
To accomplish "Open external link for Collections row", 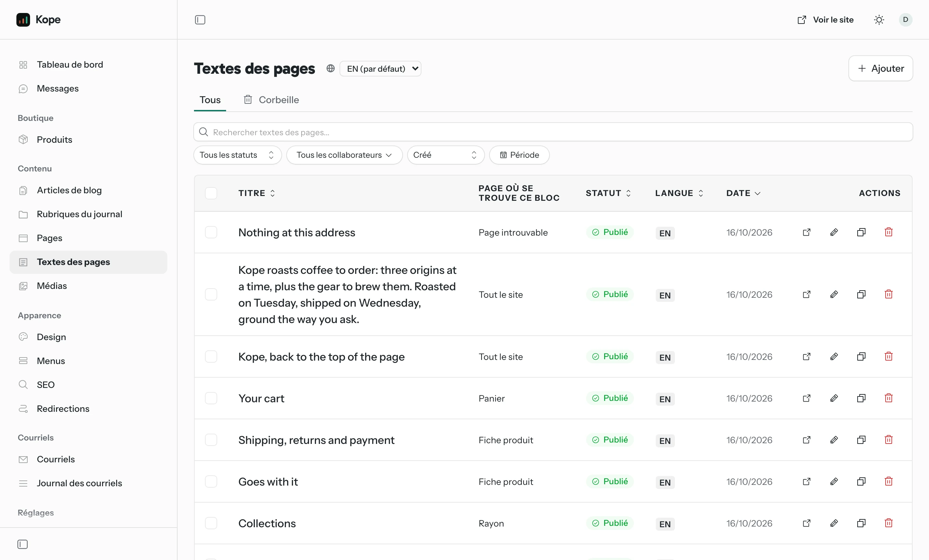I will click(x=806, y=523).
